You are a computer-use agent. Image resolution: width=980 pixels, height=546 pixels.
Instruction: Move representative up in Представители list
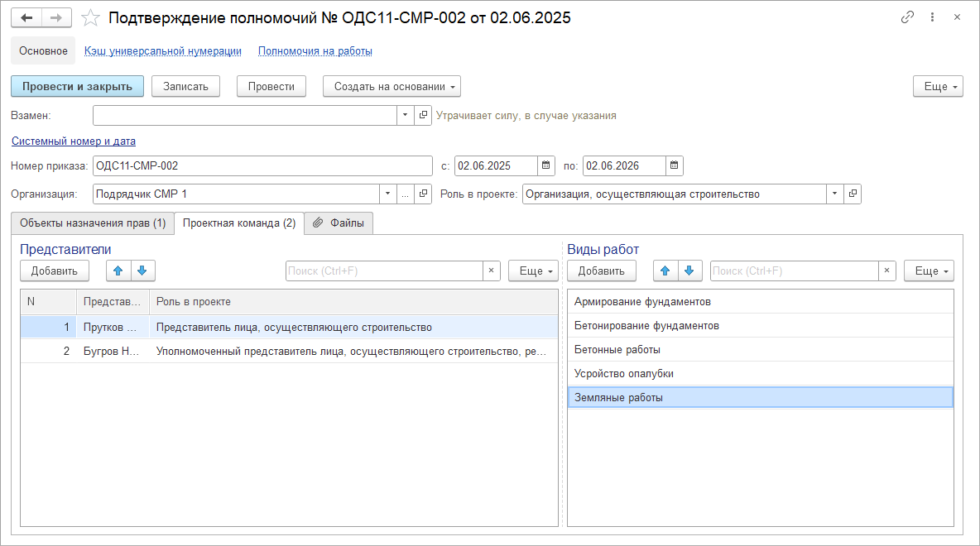click(x=118, y=271)
